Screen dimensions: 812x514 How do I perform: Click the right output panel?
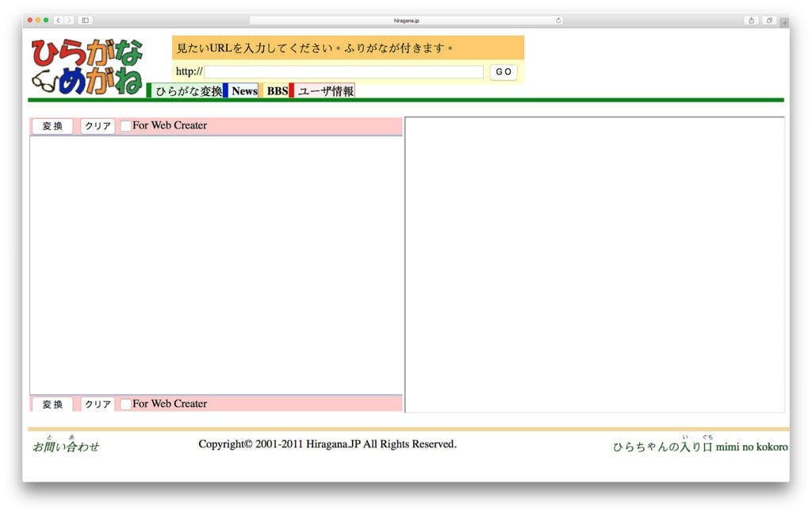pyautogui.click(x=595, y=265)
